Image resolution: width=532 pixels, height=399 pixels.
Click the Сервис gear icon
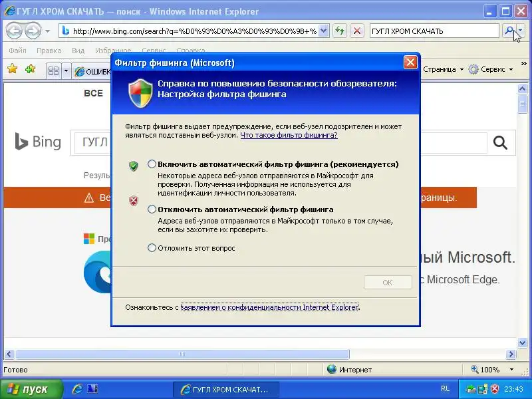473,69
